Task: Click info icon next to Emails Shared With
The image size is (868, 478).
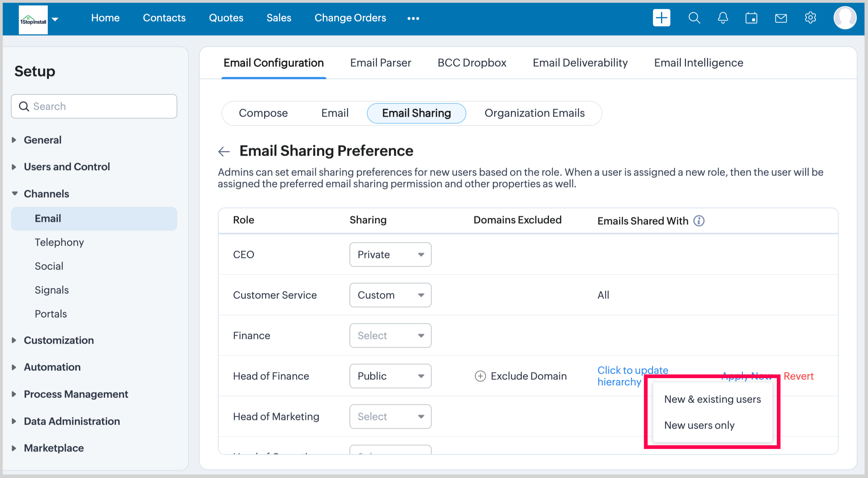Action: (699, 221)
